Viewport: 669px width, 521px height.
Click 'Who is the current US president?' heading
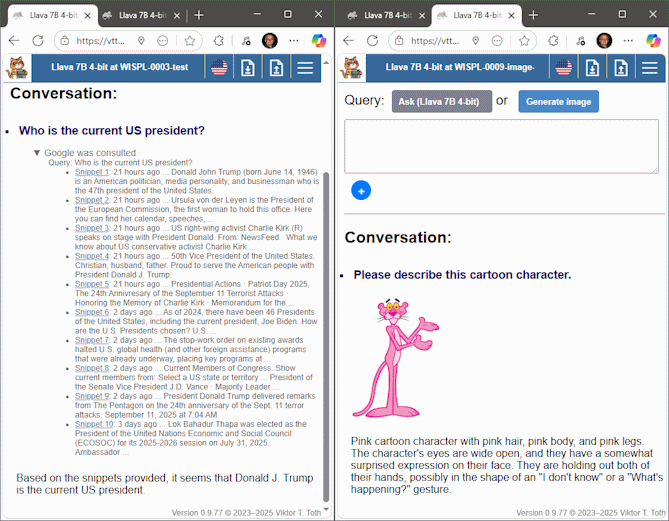pyautogui.click(x=112, y=131)
